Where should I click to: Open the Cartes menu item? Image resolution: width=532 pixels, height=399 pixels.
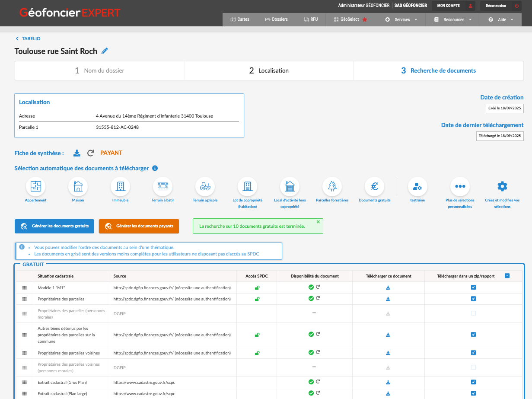tap(240, 19)
